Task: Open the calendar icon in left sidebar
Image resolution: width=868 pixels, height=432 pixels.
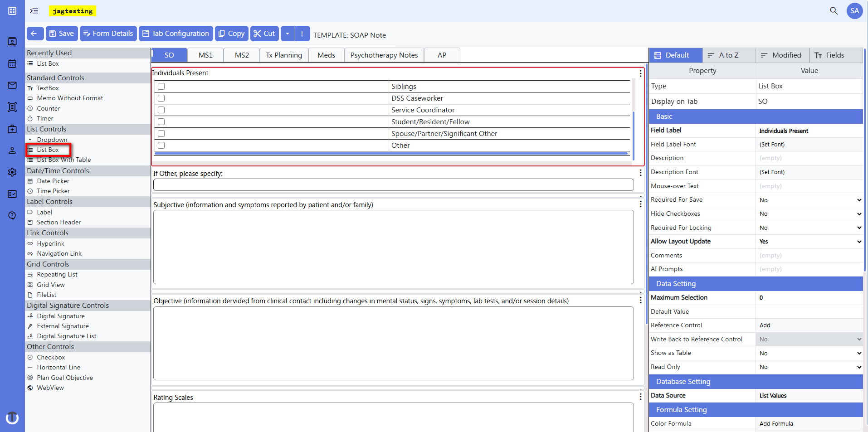Action: point(12,63)
